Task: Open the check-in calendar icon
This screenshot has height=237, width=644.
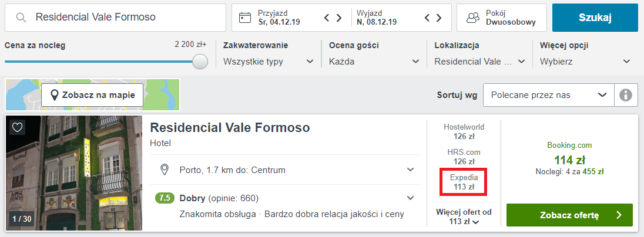Action: [x=245, y=18]
